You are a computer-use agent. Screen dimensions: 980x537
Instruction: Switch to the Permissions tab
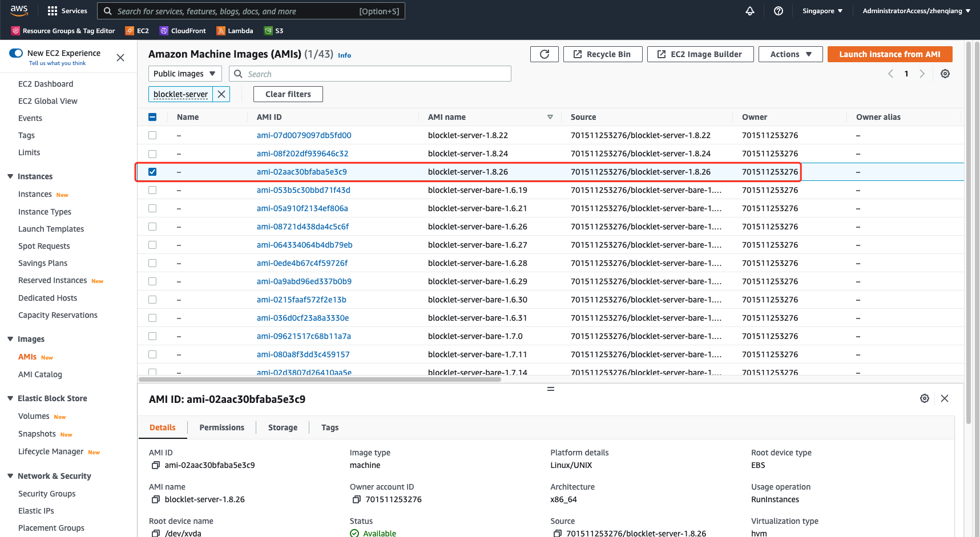tap(221, 427)
